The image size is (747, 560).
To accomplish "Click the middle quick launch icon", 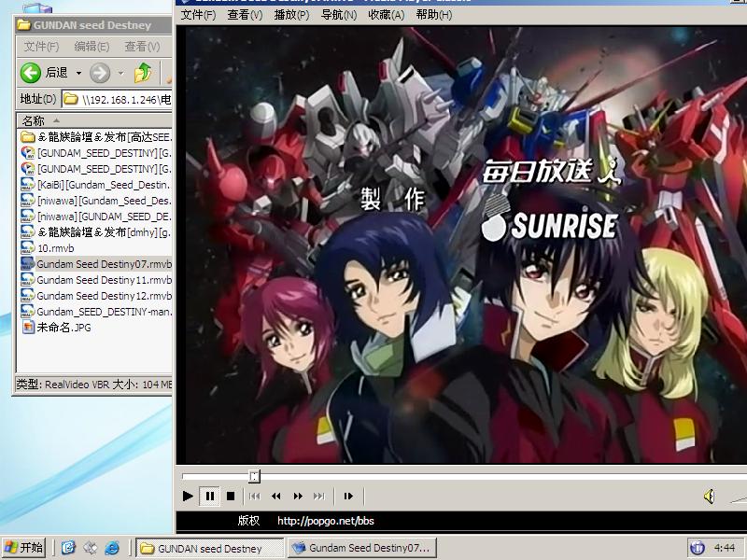I will 90,548.
